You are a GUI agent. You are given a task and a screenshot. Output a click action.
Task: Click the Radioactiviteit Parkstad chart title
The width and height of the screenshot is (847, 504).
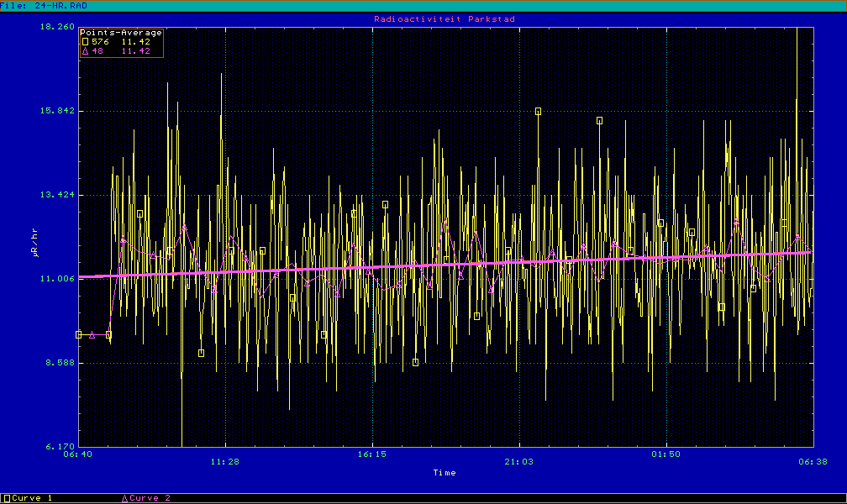pos(445,18)
